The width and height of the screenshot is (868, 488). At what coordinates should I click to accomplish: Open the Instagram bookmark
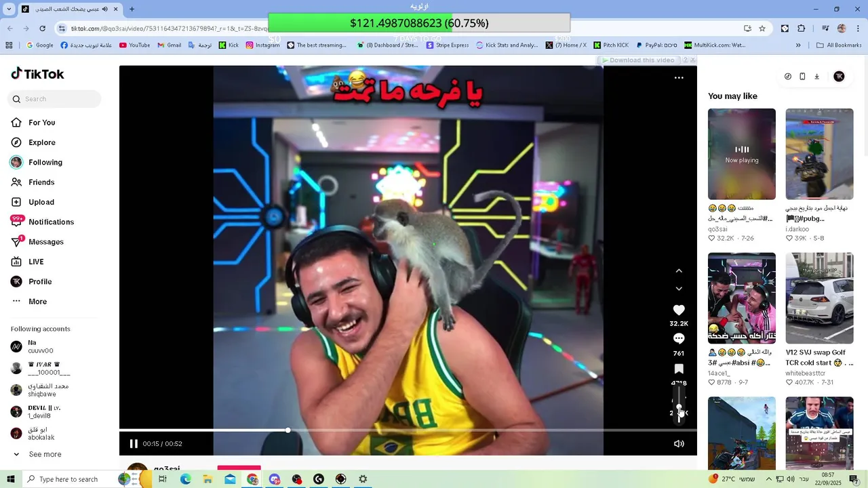[x=262, y=45]
